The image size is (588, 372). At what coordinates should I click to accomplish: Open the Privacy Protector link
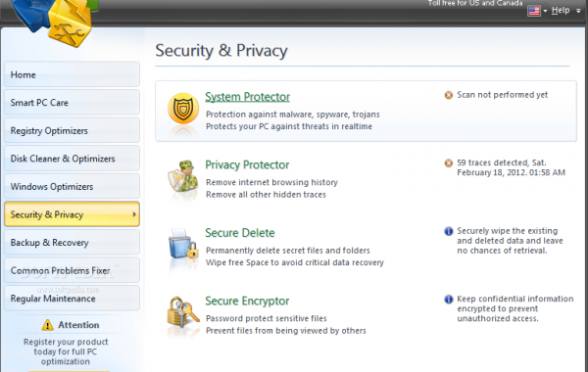click(247, 164)
